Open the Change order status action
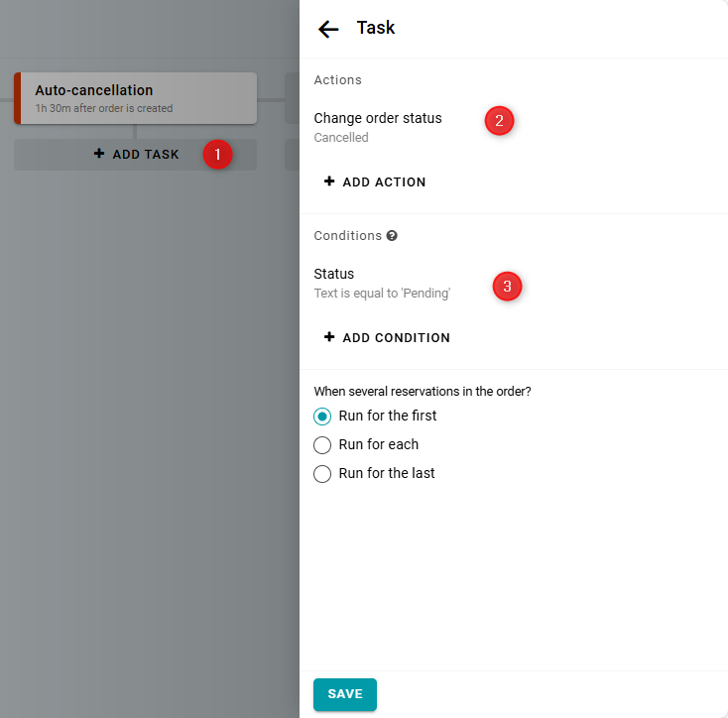 coord(378,118)
